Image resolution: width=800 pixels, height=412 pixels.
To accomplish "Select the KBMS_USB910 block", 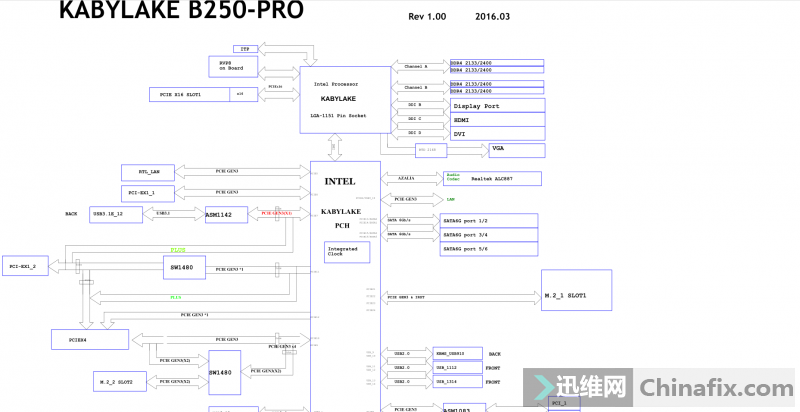I will pos(458,353).
